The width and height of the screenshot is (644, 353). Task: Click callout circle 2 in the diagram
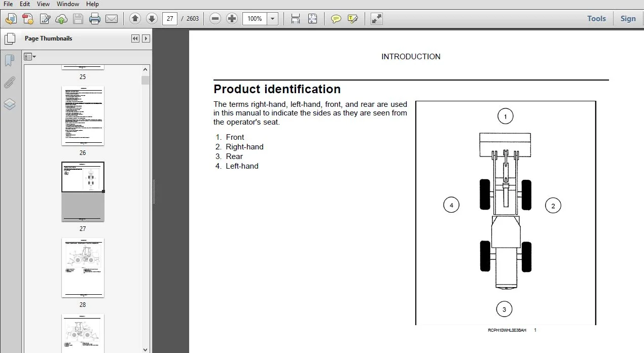tap(553, 206)
